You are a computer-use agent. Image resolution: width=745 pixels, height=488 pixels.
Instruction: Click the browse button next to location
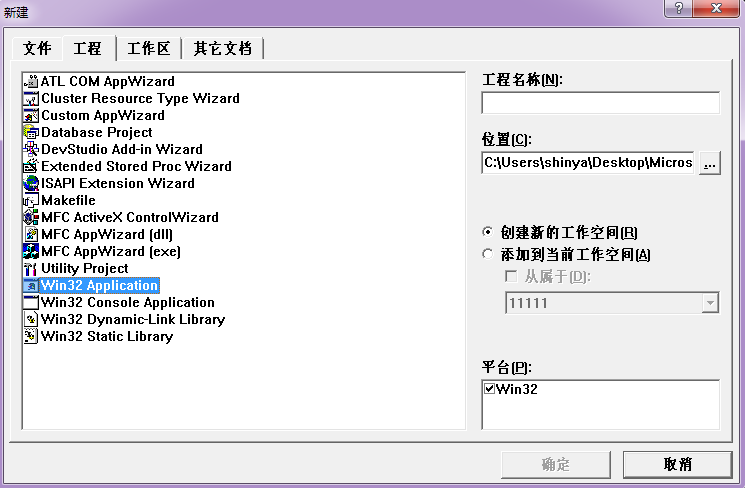pos(709,163)
